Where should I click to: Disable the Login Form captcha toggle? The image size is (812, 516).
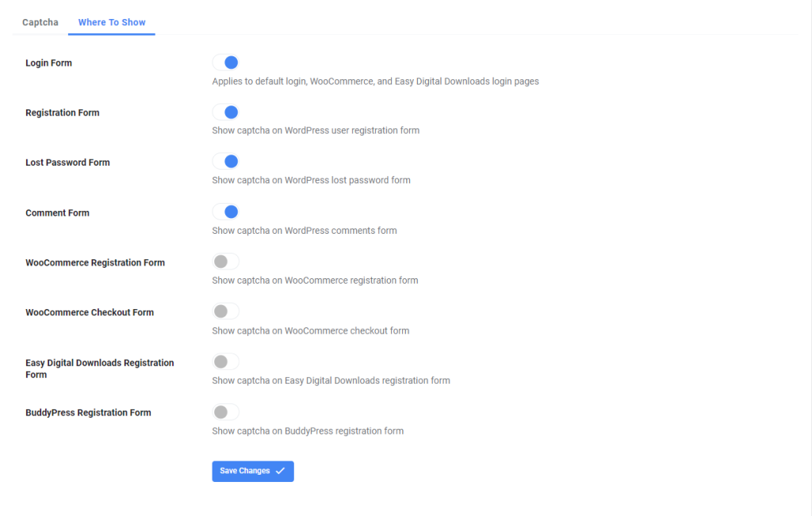tap(226, 63)
